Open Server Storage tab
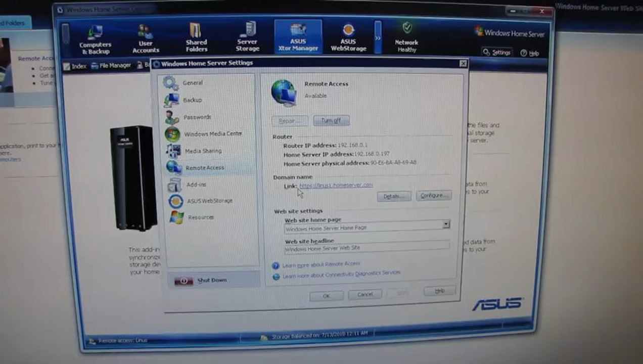The image size is (643, 364). coord(247,36)
